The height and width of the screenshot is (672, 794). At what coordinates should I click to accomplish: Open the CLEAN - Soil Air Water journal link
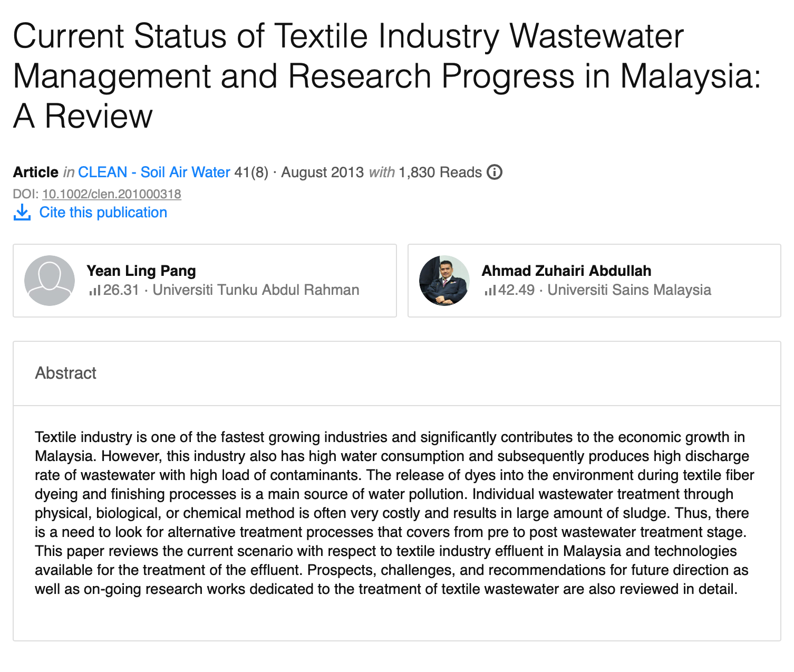(154, 172)
